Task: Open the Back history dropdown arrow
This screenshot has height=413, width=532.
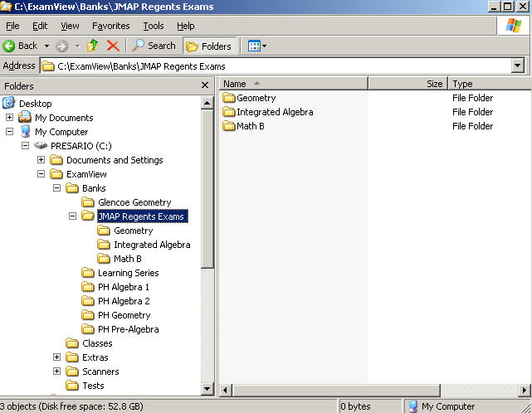Action: (46, 46)
